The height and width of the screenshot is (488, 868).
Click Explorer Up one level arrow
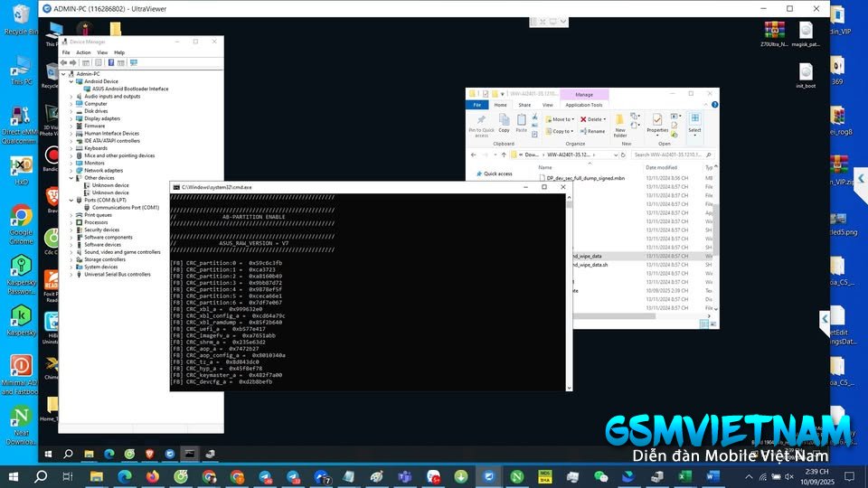click(504, 155)
